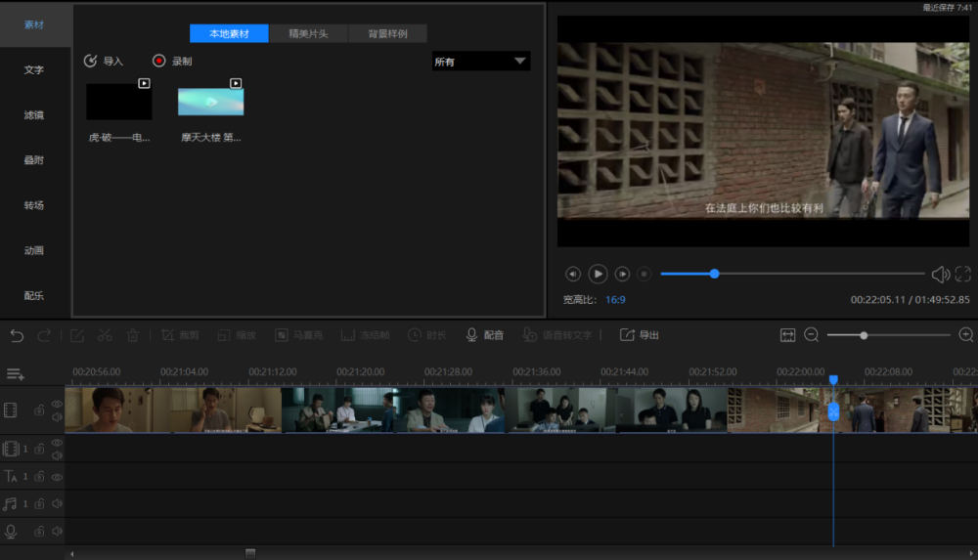
Task: Click the 导入 import button
Action: click(104, 62)
